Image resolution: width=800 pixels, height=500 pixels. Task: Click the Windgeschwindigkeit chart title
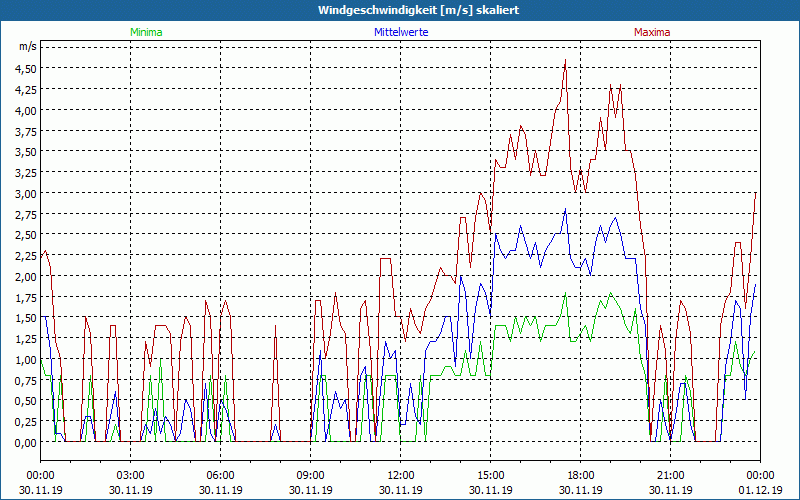click(x=418, y=10)
